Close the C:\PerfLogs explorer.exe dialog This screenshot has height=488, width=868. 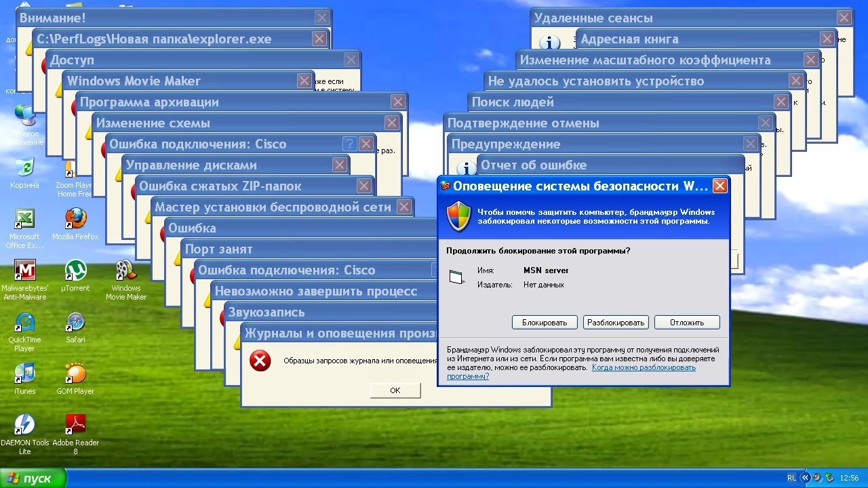tap(319, 39)
